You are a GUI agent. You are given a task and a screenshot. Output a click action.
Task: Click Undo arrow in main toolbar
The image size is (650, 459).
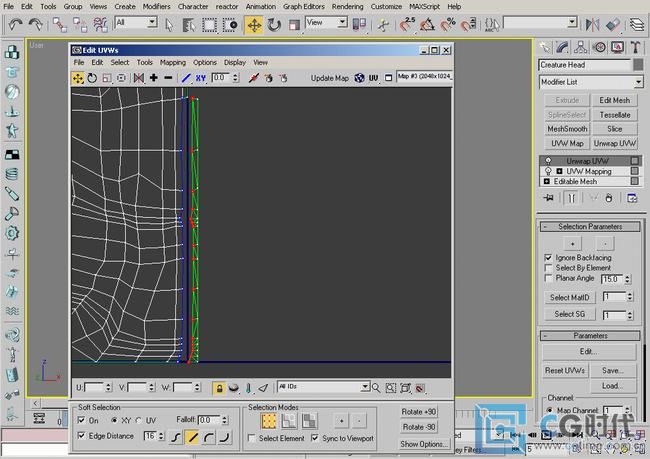(x=15, y=25)
